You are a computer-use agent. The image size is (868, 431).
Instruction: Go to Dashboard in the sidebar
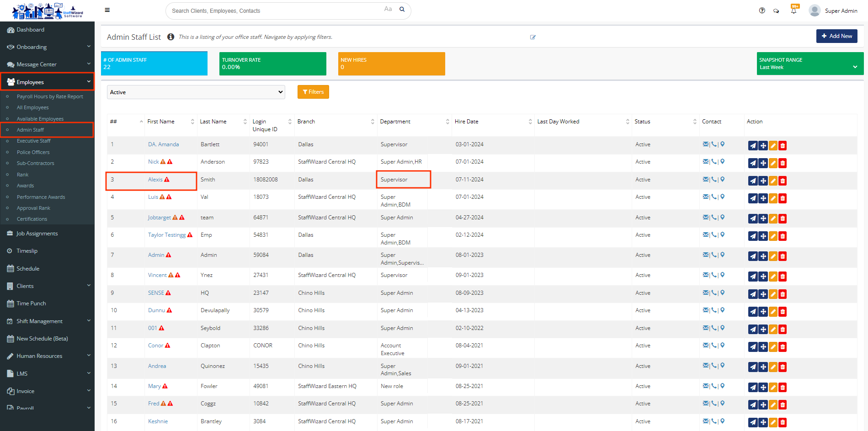tap(30, 30)
